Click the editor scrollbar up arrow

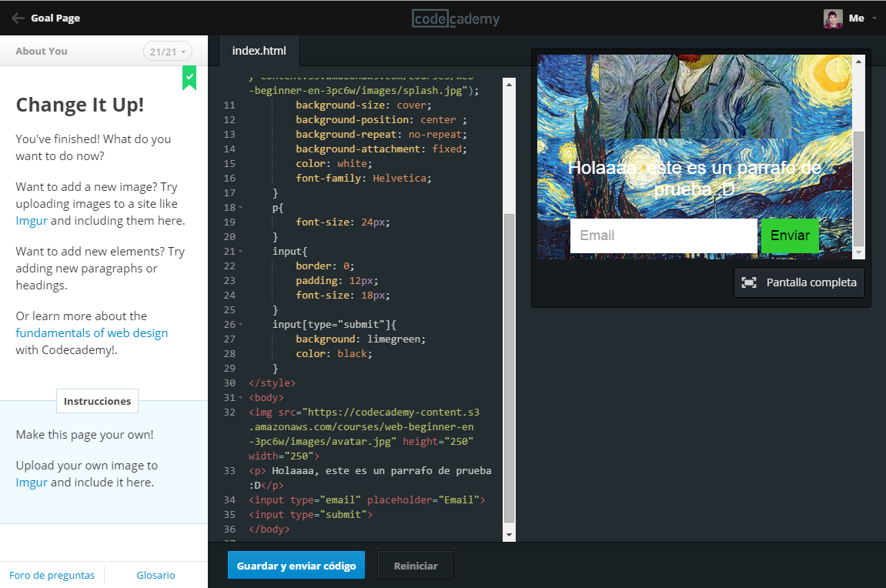click(x=509, y=84)
